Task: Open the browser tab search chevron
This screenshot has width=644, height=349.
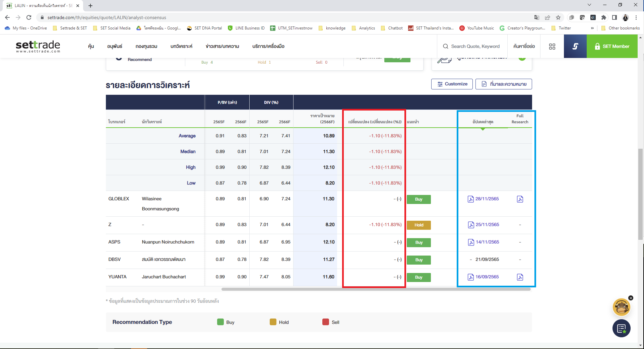Action: point(589,5)
